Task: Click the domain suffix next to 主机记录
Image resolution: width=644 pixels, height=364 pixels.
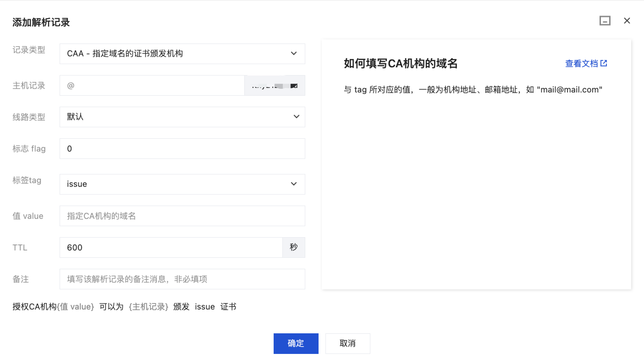Action: click(x=275, y=86)
